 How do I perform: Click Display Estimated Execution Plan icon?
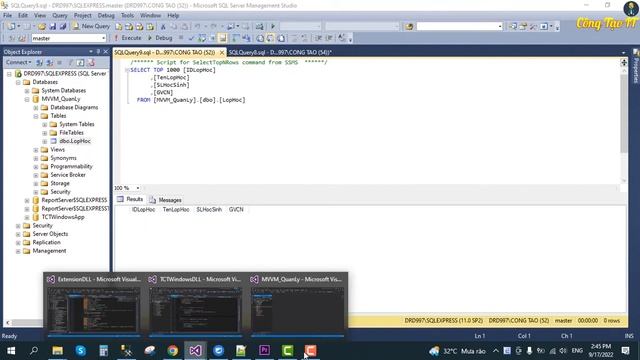click(x=202, y=38)
